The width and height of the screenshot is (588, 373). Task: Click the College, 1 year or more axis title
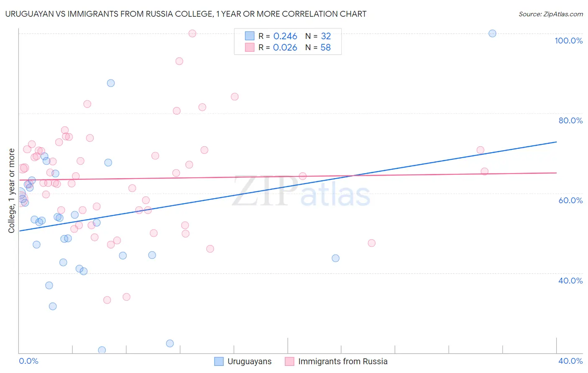click(12, 191)
